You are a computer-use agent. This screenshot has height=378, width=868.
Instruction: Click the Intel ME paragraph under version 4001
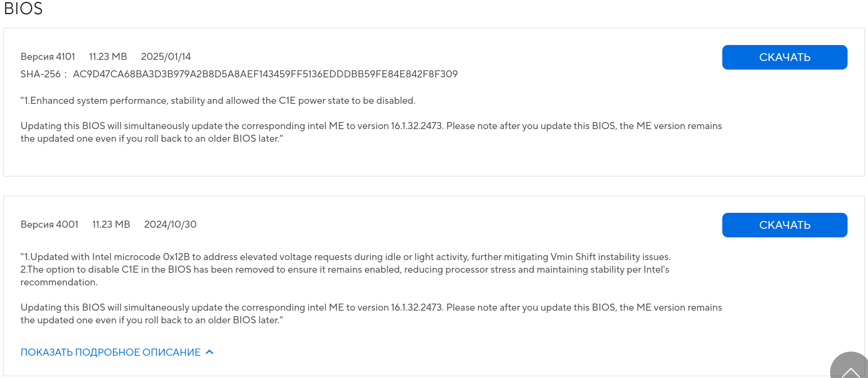371,314
